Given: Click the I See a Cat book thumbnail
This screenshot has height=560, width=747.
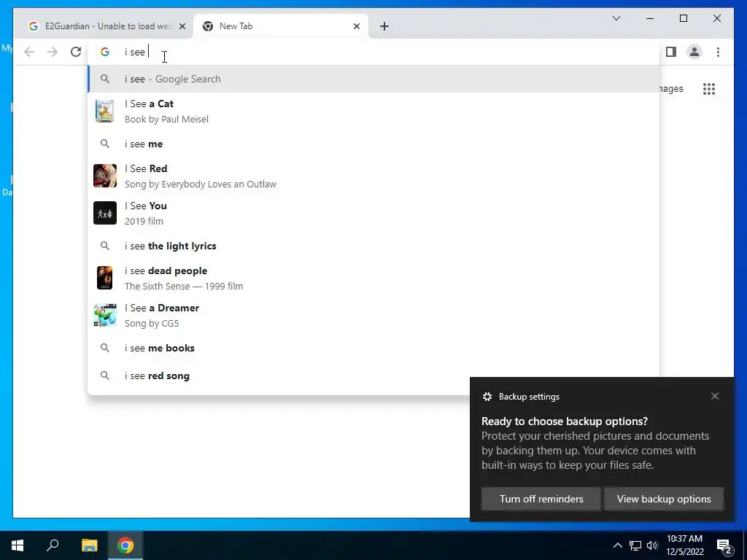Looking at the screenshot, I should coord(105,111).
